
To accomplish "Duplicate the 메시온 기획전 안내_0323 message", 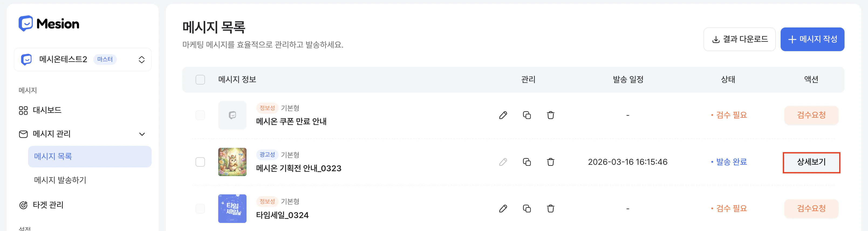I will coord(527,162).
